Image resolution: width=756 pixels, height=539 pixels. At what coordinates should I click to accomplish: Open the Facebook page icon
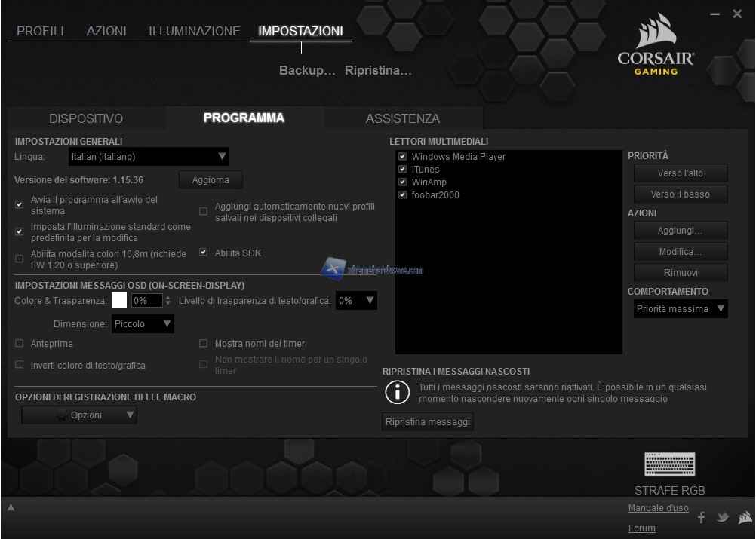click(x=701, y=517)
